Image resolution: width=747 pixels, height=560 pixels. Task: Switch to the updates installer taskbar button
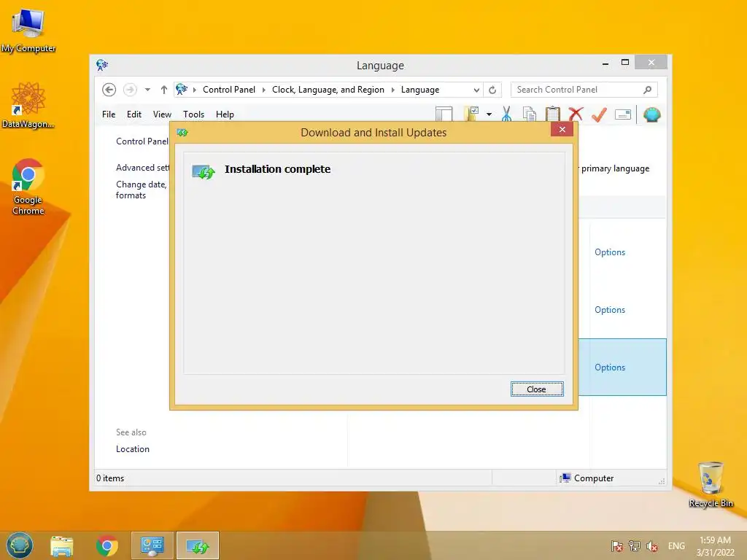tap(198, 545)
